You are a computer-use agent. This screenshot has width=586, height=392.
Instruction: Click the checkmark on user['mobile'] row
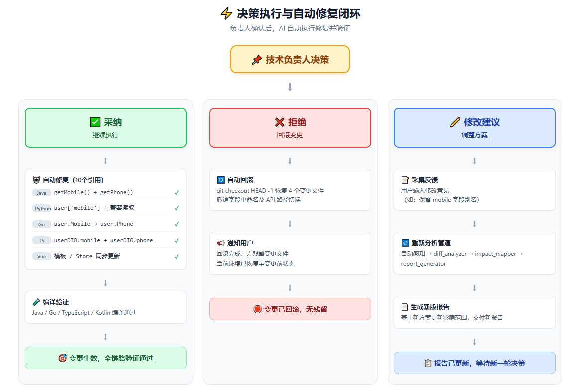tap(177, 208)
